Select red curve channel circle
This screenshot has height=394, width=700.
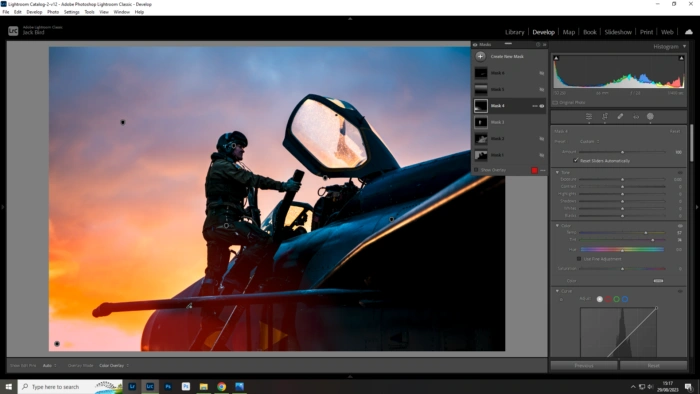point(608,299)
